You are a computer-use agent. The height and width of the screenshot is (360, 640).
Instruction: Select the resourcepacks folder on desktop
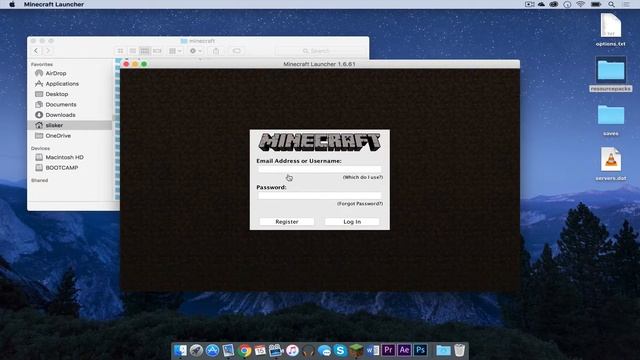point(611,74)
